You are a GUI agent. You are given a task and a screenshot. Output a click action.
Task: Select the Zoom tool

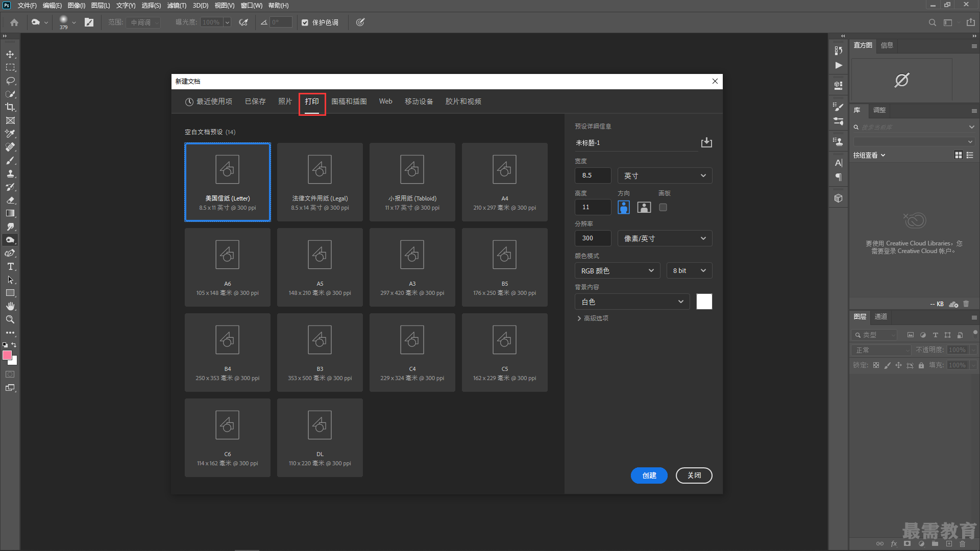pos(10,319)
